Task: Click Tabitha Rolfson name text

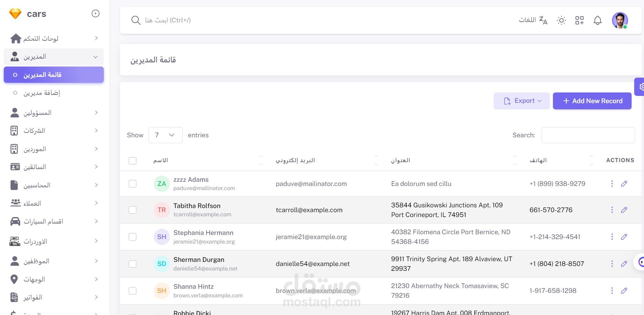Action: (x=197, y=206)
